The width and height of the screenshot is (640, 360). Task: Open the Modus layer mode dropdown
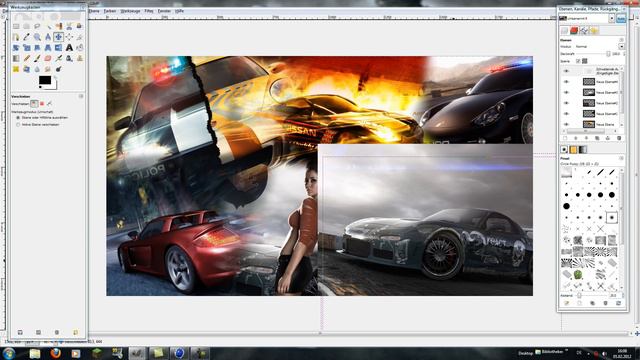[621, 47]
